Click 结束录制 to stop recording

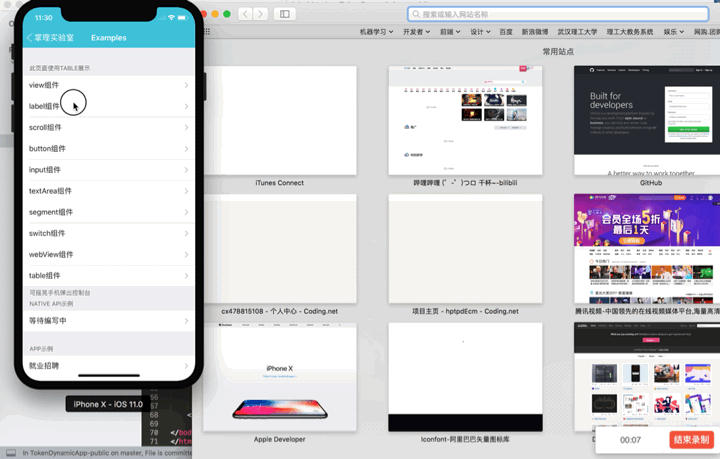692,440
